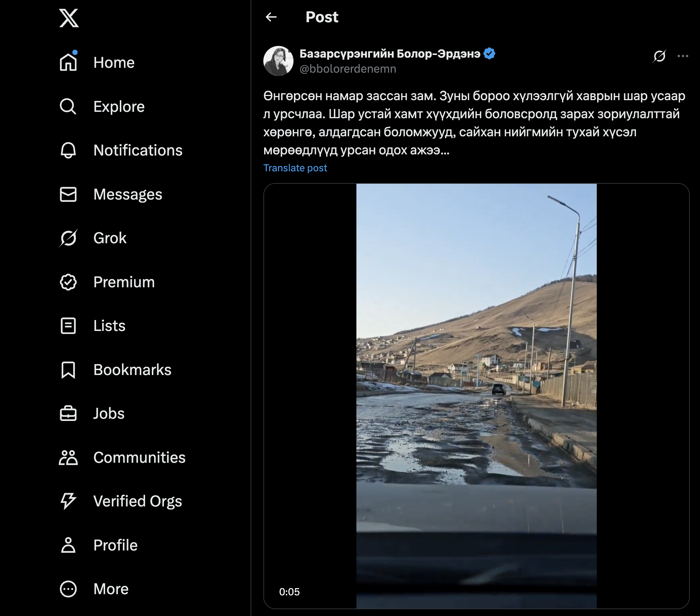This screenshot has height=616, width=700.
Task: Select Premium in the navigation menu
Action: tap(124, 282)
